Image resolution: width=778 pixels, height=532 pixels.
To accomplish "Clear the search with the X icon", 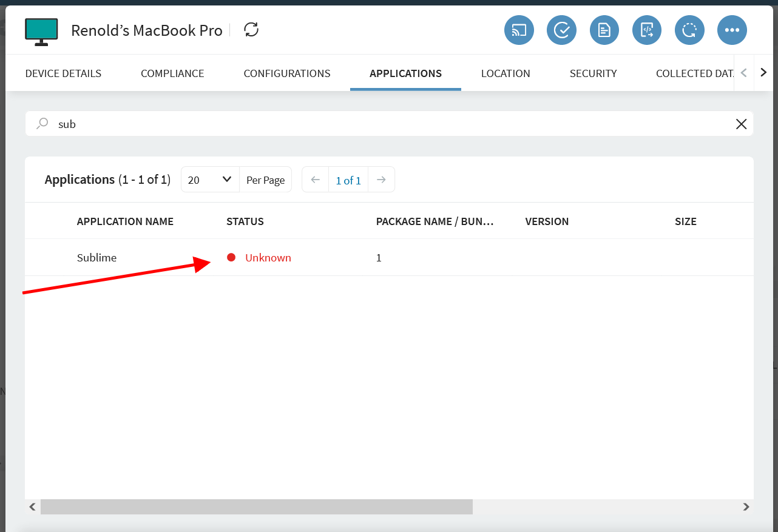I will click(x=741, y=124).
